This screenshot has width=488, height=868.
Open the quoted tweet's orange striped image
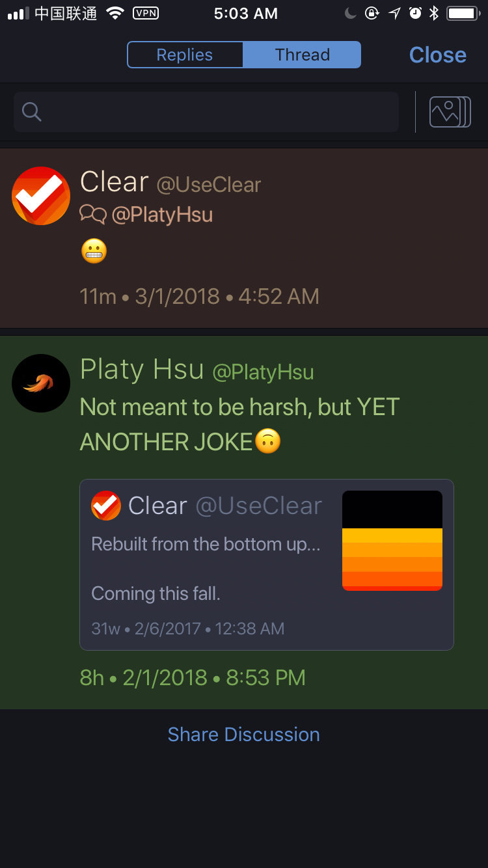[392, 541]
